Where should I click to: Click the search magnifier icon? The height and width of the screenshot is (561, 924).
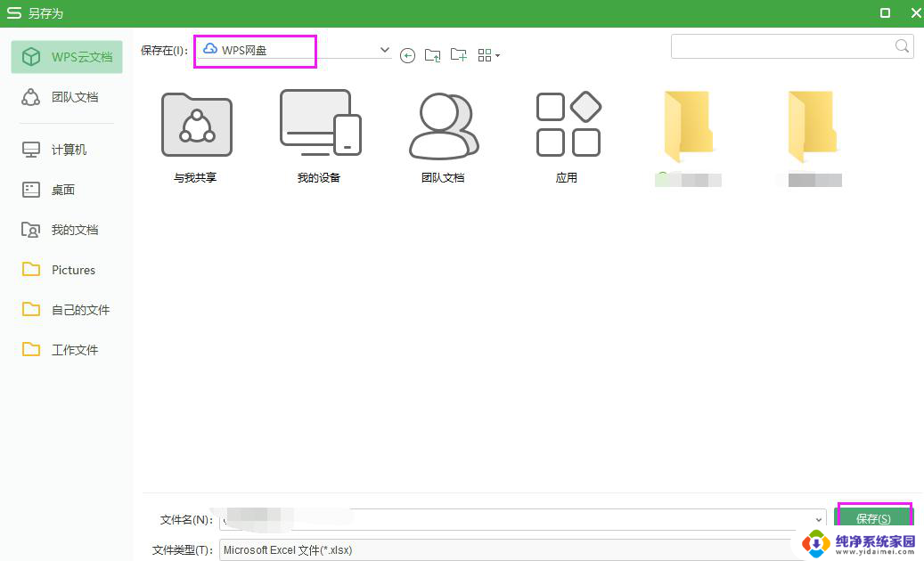tap(902, 46)
